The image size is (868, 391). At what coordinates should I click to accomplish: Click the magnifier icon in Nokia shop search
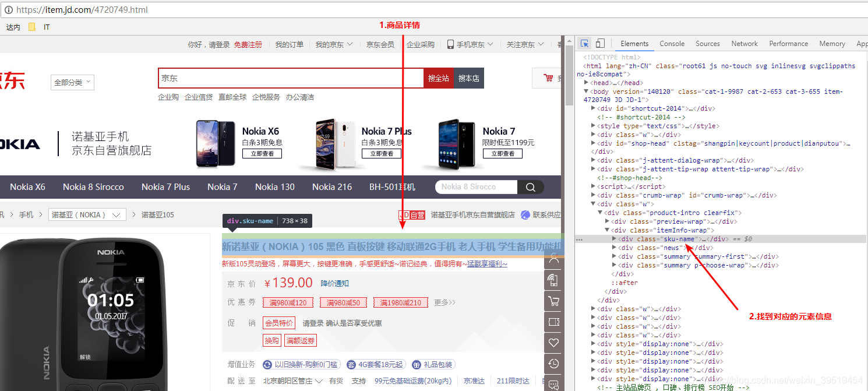530,187
